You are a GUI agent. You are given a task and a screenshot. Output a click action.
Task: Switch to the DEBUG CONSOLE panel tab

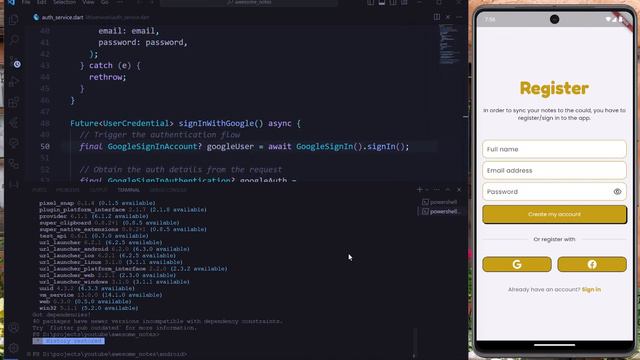pyautogui.click(x=168, y=190)
